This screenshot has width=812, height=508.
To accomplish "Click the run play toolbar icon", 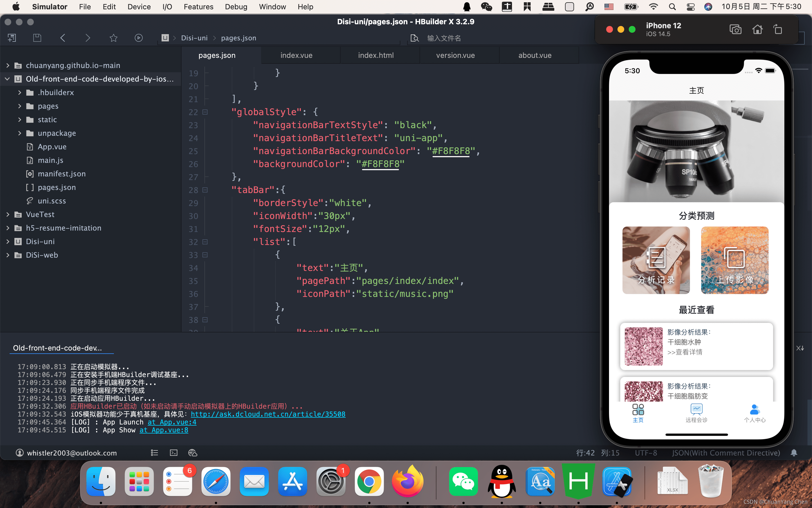I will (139, 38).
